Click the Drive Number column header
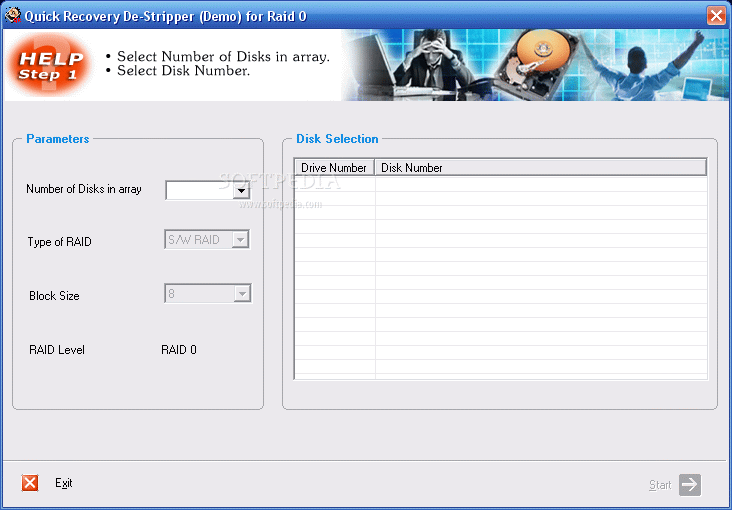 pyautogui.click(x=334, y=168)
